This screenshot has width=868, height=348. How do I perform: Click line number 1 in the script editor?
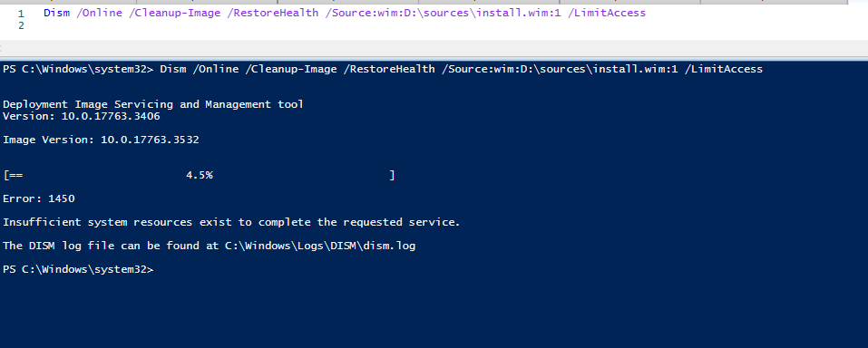pyautogui.click(x=21, y=14)
